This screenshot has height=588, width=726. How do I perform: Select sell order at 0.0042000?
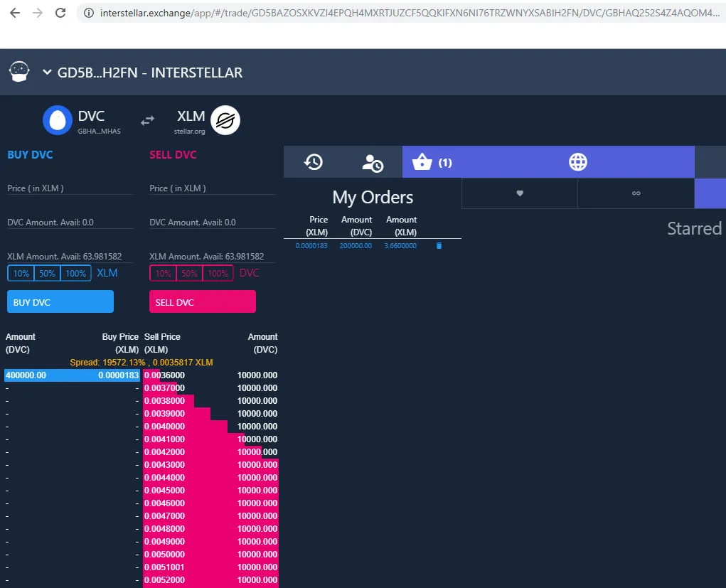(x=210, y=452)
